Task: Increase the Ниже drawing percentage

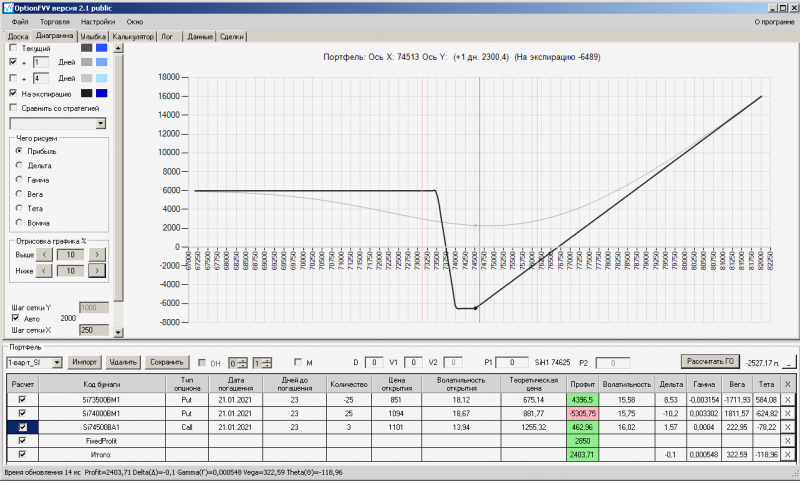Action: (x=97, y=271)
